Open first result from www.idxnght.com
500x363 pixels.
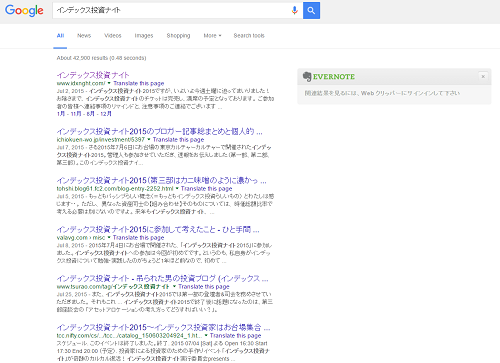93,75
